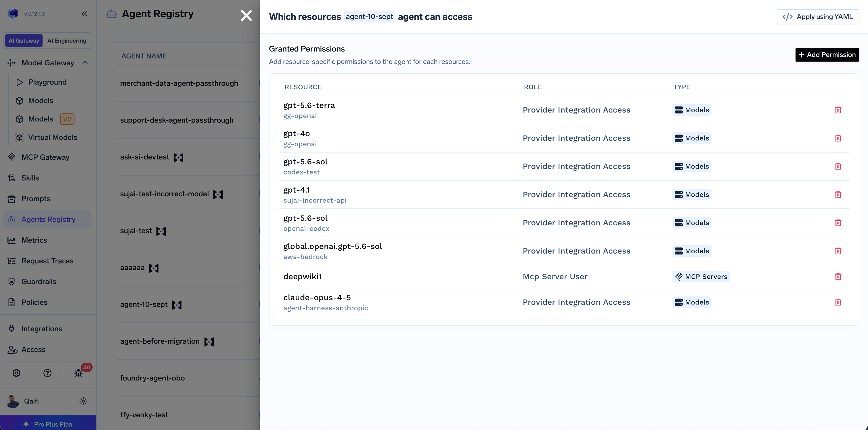The width and height of the screenshot is (868, 430).
Task: Click the agent-10-sept name in agent list
Action: point(144,305)
